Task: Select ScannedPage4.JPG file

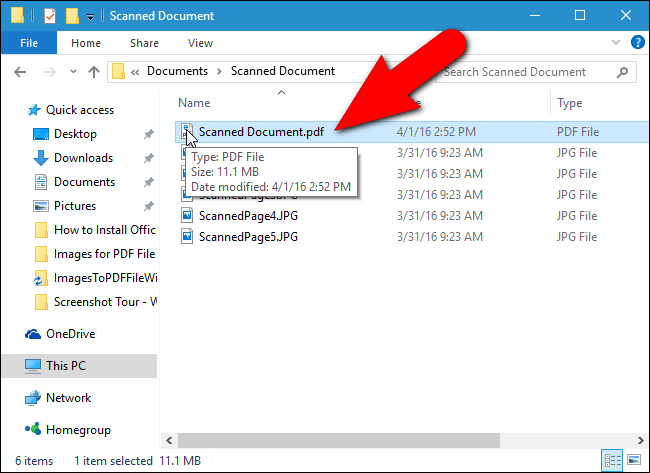Action: [248, 216]
